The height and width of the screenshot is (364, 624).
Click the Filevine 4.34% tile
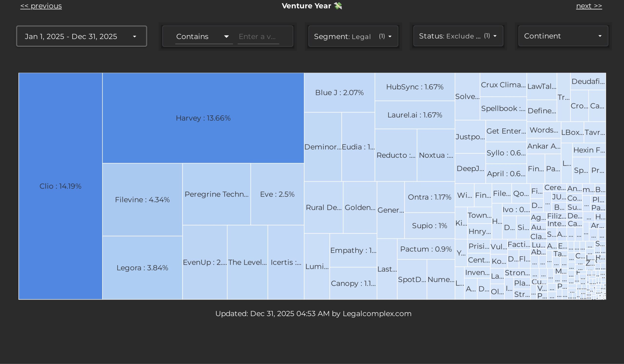pos(142,200)
